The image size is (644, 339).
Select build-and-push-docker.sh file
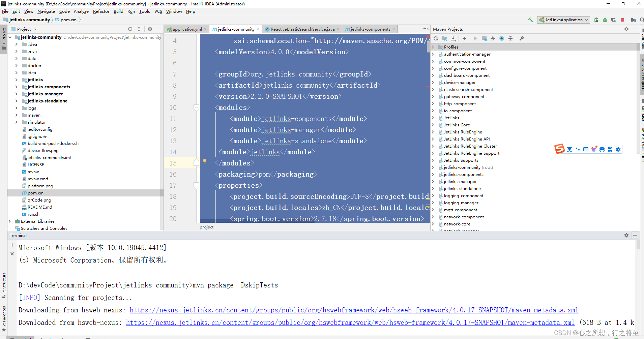coord(53,143)
